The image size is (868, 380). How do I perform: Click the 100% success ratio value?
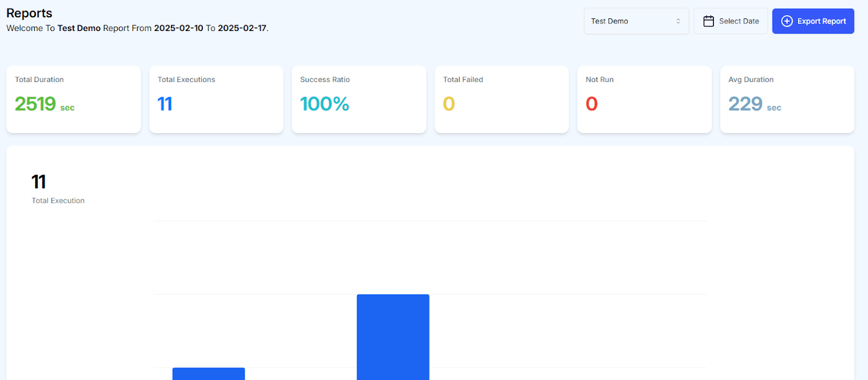(x=324, y=104)
